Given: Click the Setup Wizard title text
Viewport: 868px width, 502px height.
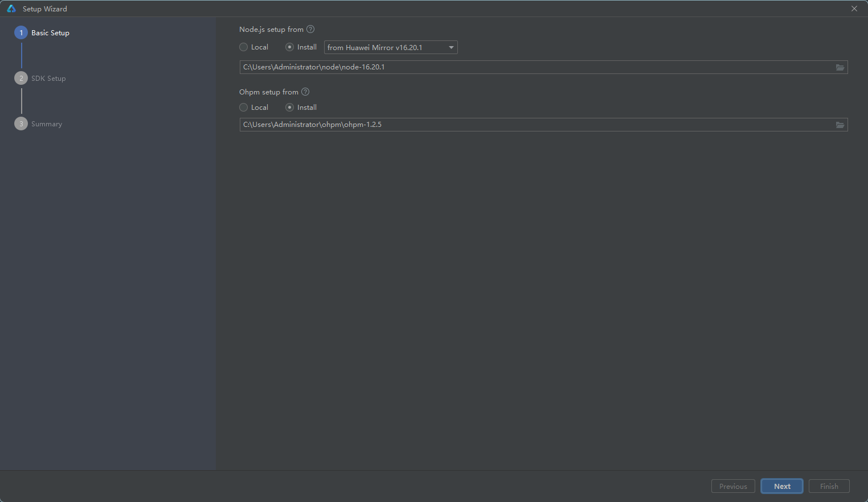Looking at the screenshot, I should coord(45,9).
